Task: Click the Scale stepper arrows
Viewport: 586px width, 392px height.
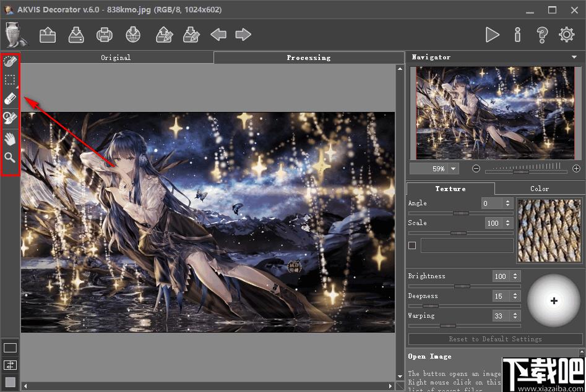Action: (507, 223)
